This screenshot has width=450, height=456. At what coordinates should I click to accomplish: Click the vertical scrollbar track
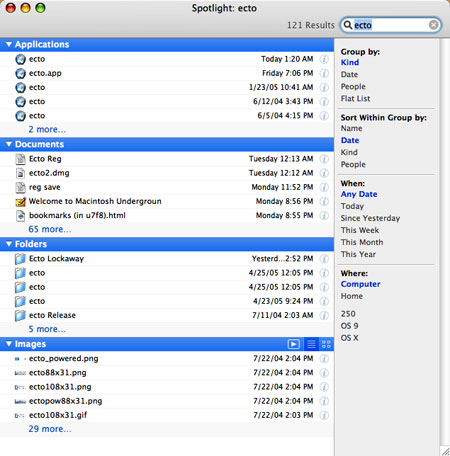[444, 242]
